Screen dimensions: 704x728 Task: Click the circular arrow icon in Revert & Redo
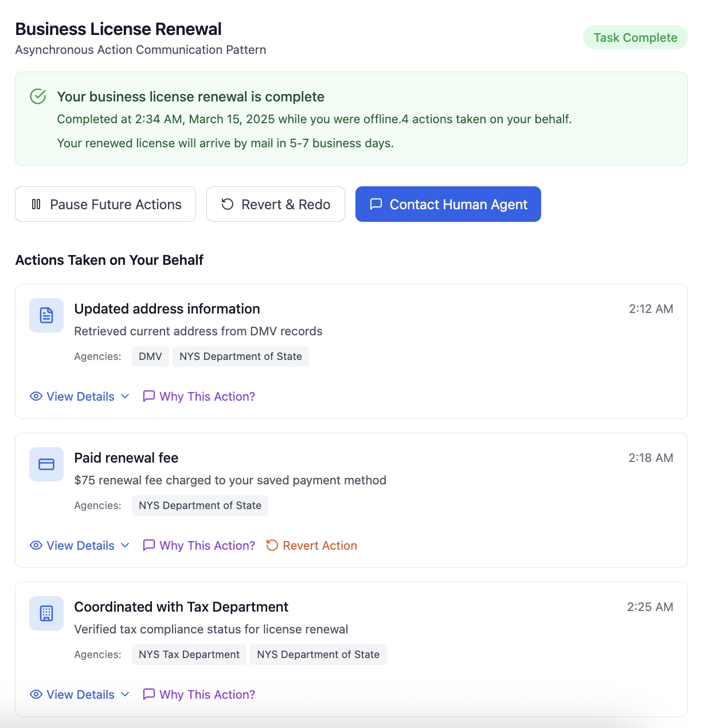228,204
